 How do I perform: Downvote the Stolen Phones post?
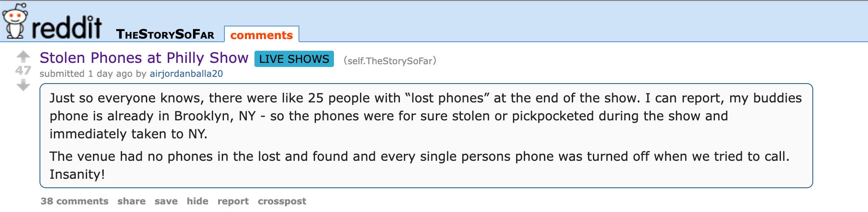23,85
